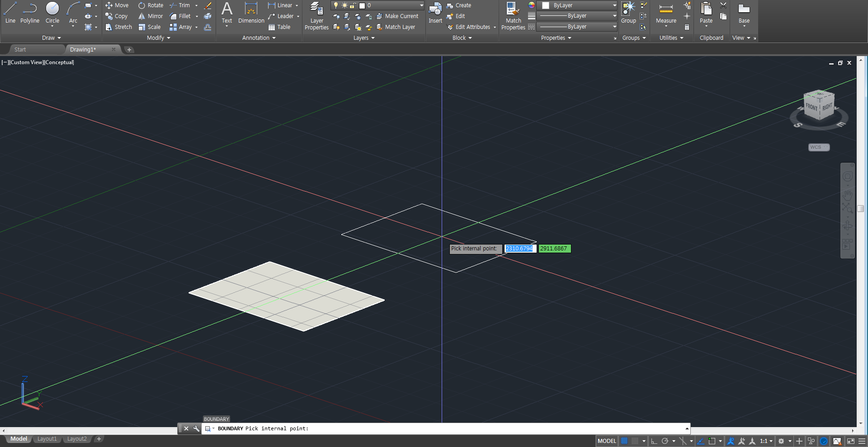868x447 pixels.
Task: Open the Quick Calculator icon
Action: pyautogui.click(x=687, y=27)
